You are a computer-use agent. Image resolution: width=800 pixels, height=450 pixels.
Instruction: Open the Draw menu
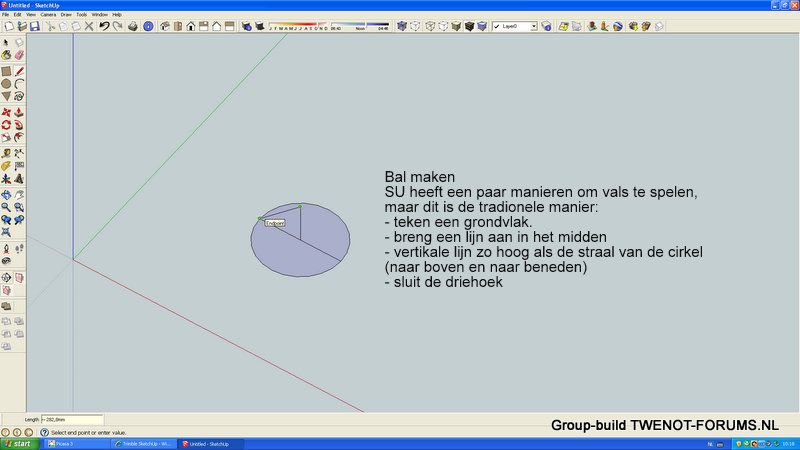66,15
